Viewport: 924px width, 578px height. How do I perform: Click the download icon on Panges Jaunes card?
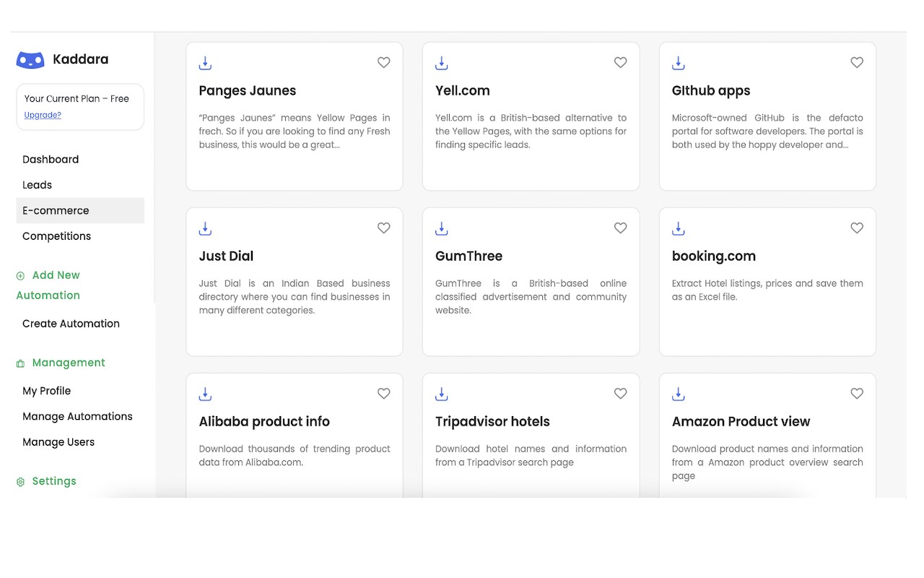tap(205, 64)
